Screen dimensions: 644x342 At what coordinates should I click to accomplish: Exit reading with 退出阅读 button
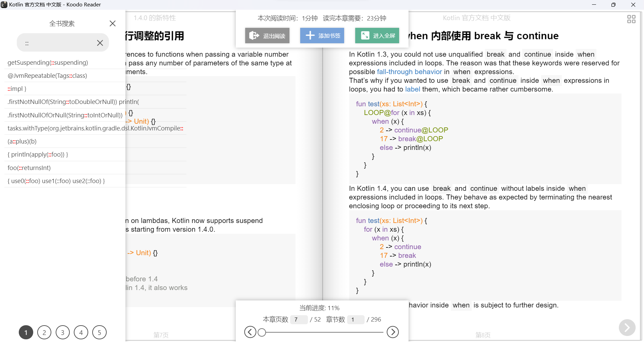point(267,36)
